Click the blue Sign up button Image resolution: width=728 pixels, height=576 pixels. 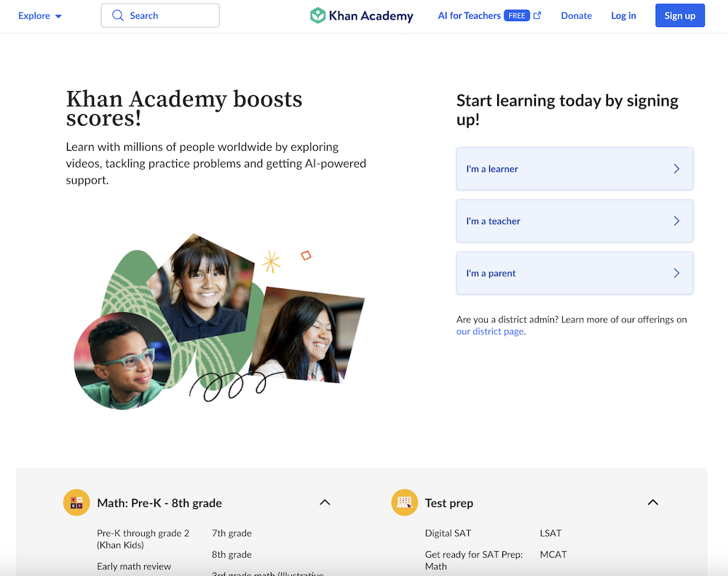[x=680, y=16]
